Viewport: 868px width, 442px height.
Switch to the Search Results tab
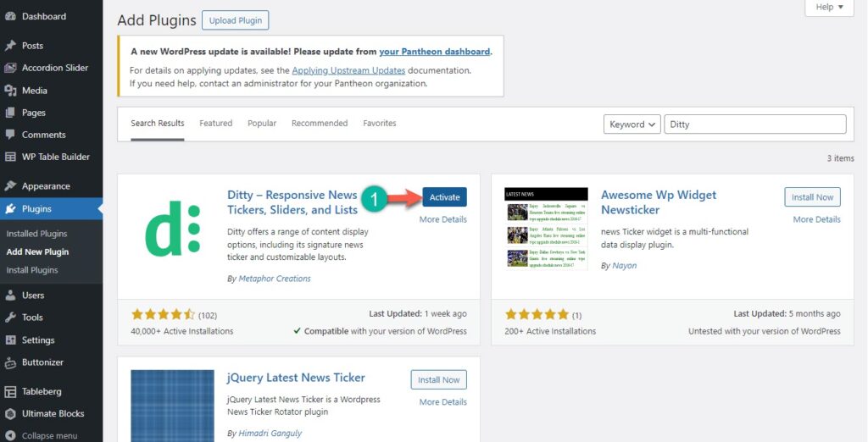[157, 124]
